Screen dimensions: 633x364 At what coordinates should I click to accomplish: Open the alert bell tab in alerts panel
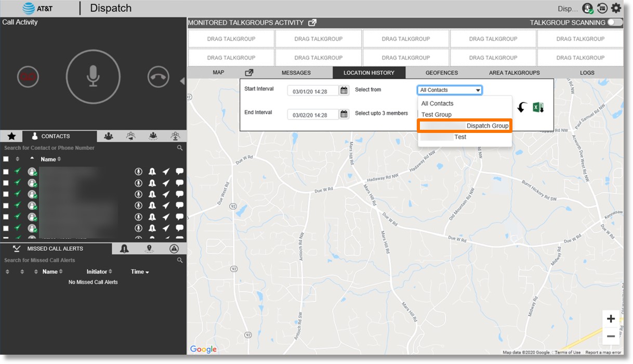pyautogui.click(x=124, y=249)
